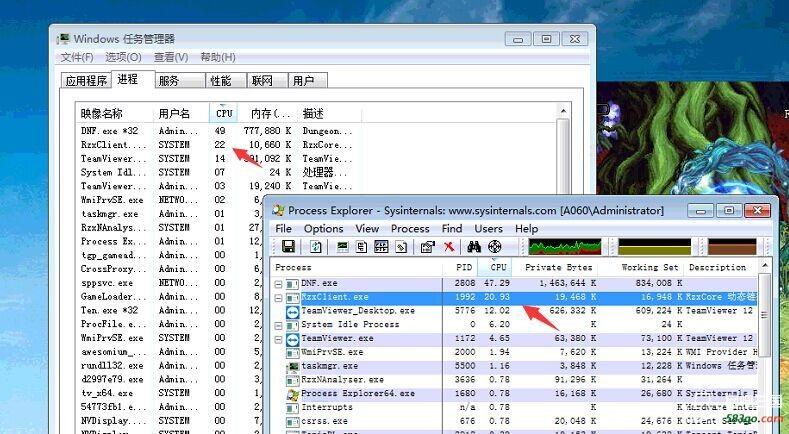
Task: Collapse the DNF.exe tree node
Action: 278,284
